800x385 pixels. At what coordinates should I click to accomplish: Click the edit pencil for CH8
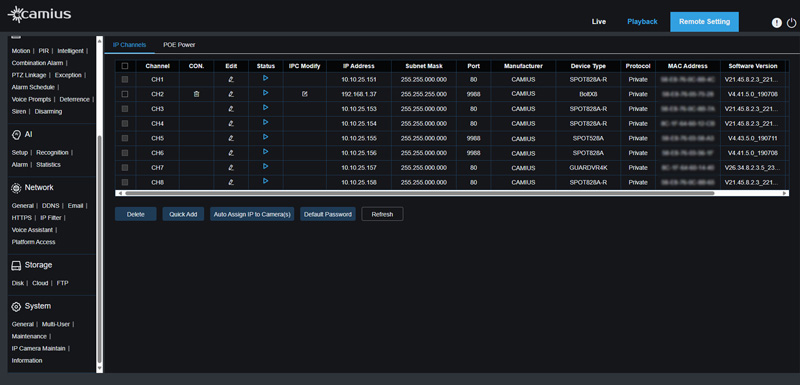(x=231, y=182)
